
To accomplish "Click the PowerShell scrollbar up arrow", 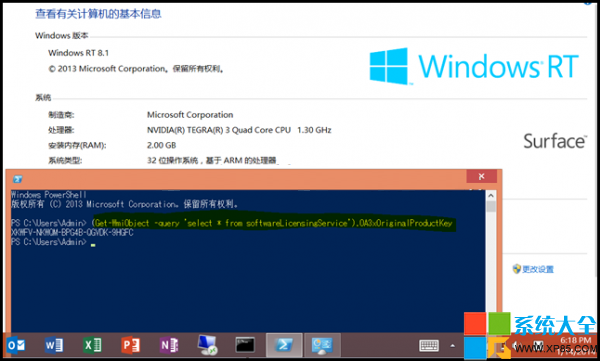I will (491, 196).
